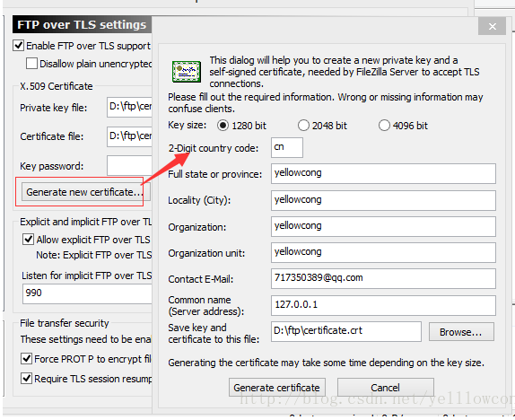Browse for certificate save location
The height and width of the screenshot is (420, 515).
(x=461, y=332)
